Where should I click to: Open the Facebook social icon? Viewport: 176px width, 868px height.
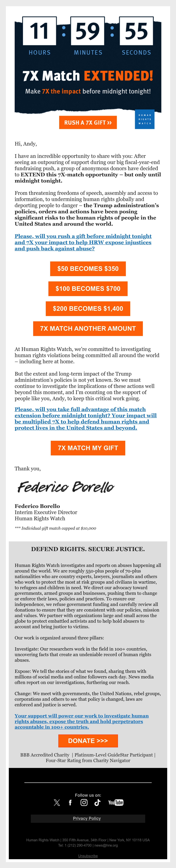point(70,802)
